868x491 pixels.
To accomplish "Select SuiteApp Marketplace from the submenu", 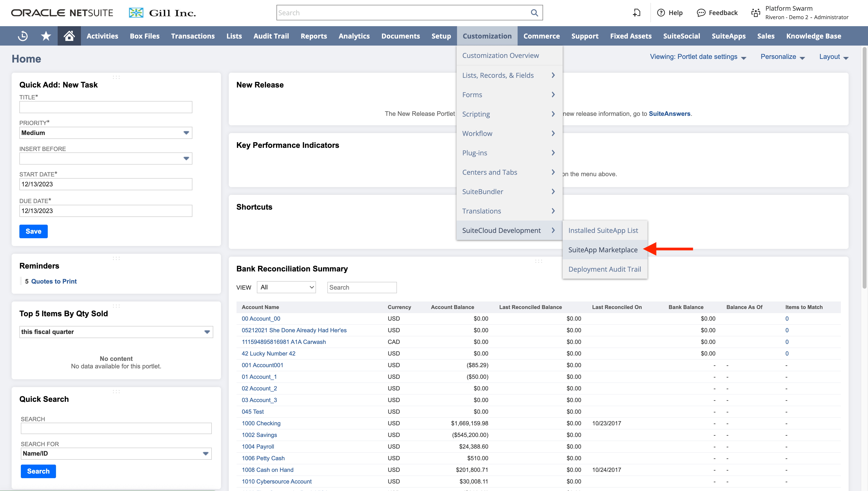I will pyautogui.click(x=603, y=250).
